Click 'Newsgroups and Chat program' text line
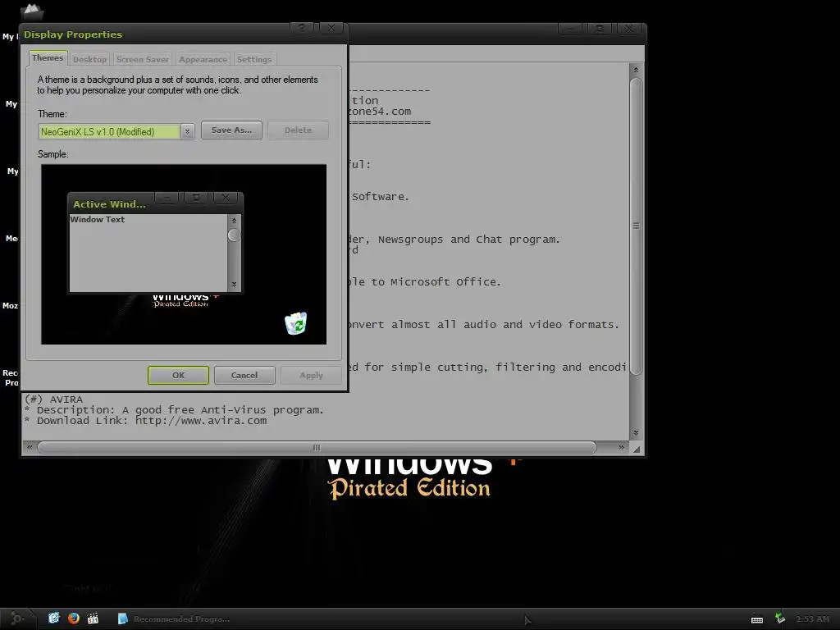The image size is (840, 630). [468, 240]
